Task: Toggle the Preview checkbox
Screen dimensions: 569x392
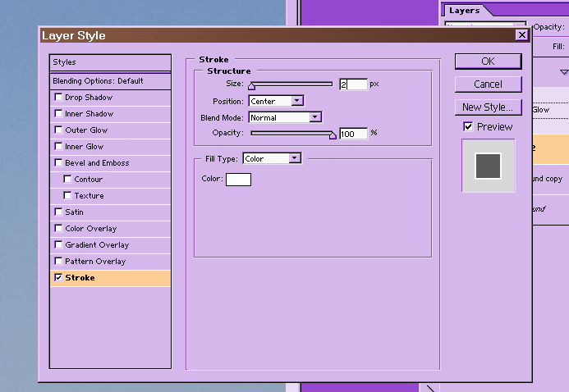Action: click(x=468, y=127)
